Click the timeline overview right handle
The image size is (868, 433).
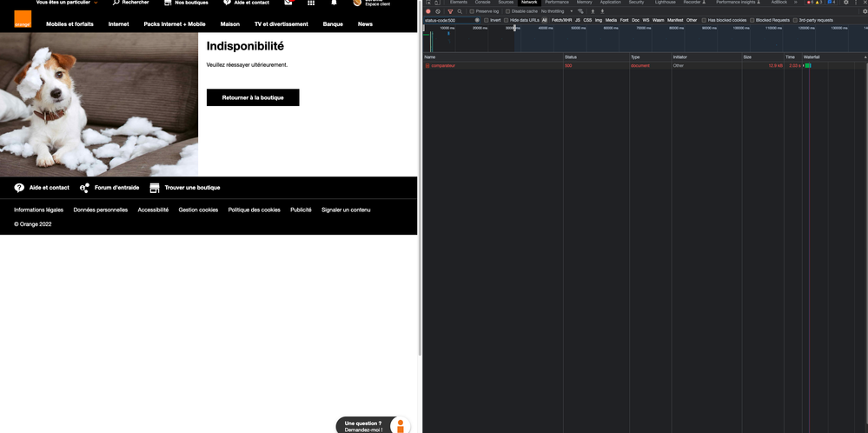(515, 28)
